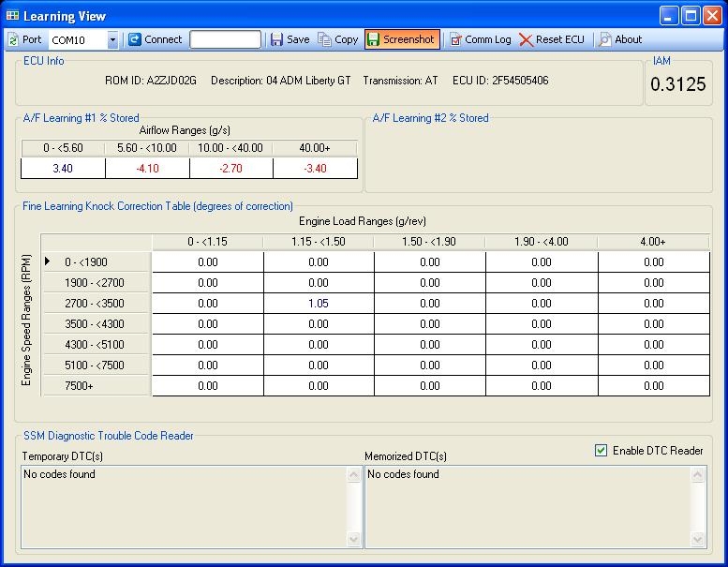Select the 3500 - <4300 RPM row header
The height and width of the screenshot is (567, 728).
click(x=97, y=323)
